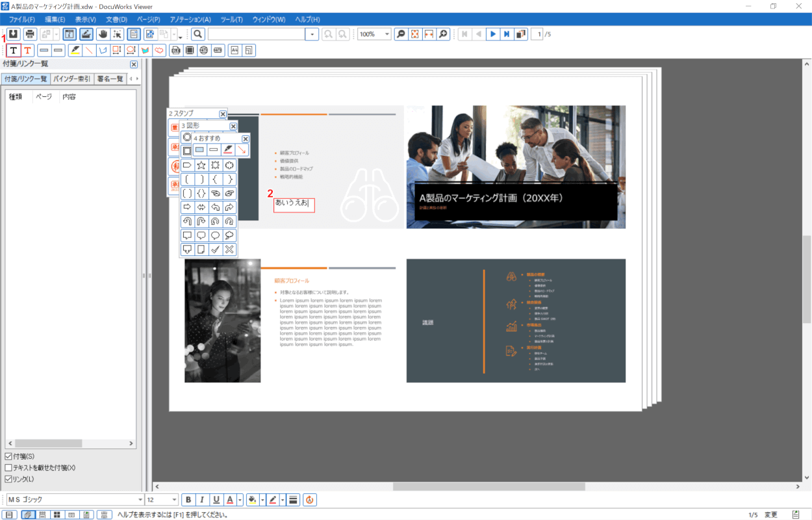
Task: Pick the checkmark shape annotation
Action: coord(215,250)
